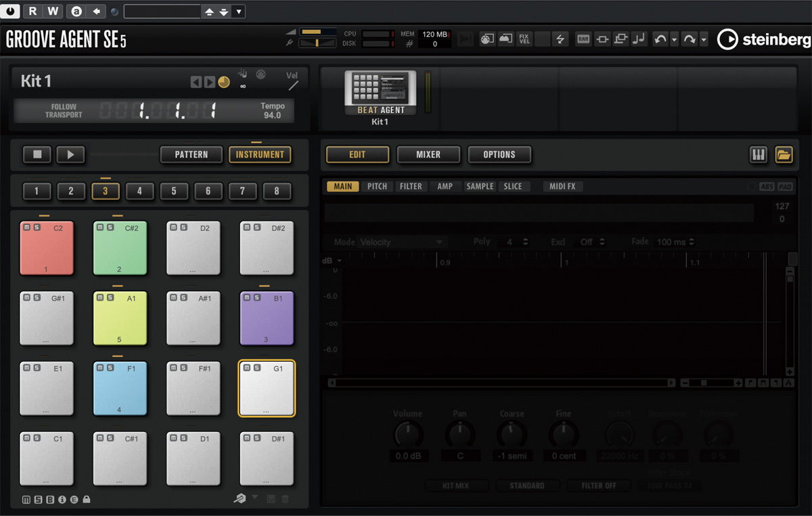This screenshot has height=516, width=812.
Task: Toggle FOLLOW TRANSPORT option
Action: tap(64, 111)
